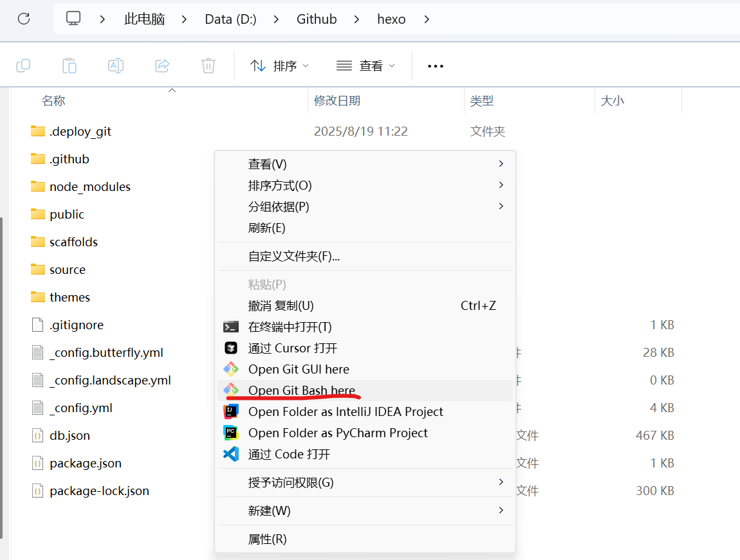Select the node_modules folder

[x=89, y=186]
